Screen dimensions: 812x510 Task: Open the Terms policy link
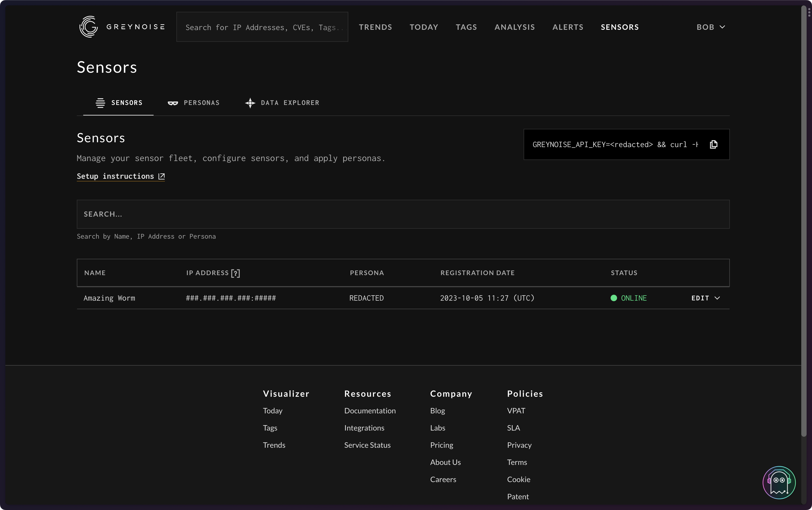point(517,462)
